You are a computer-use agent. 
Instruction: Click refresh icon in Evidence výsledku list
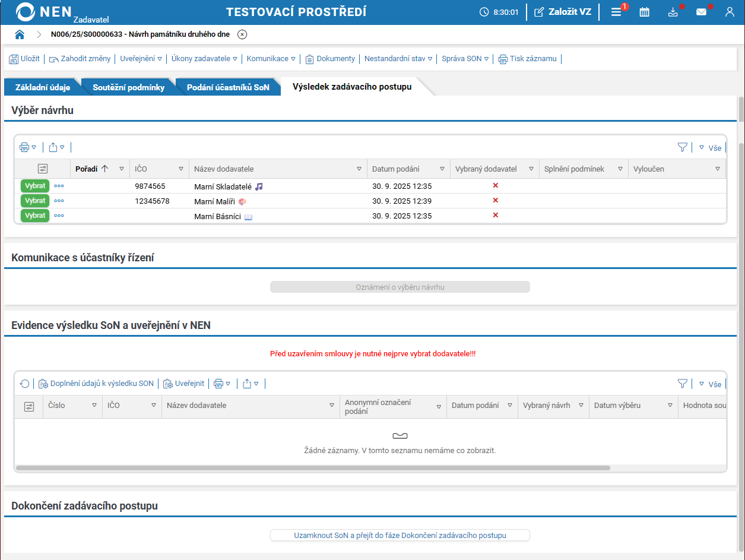click(24, 384)
